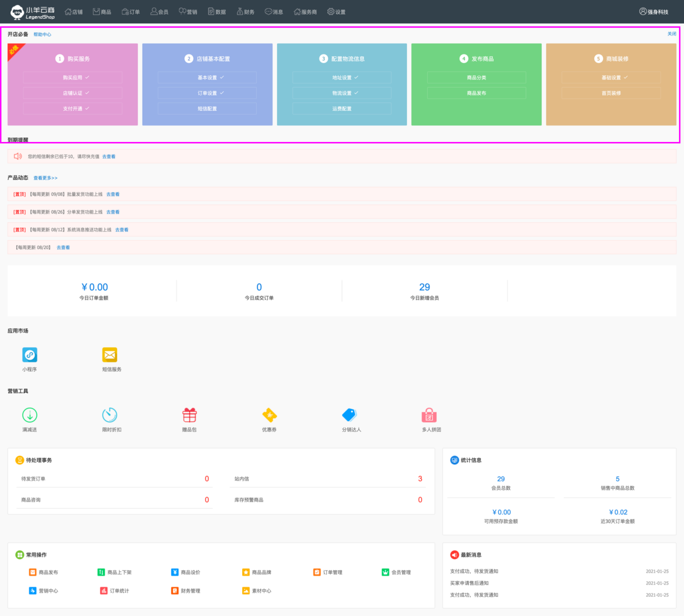This screenshot has height=616, width=684.
Task: Close the 开店必备 setup panel
Action: 672,34
